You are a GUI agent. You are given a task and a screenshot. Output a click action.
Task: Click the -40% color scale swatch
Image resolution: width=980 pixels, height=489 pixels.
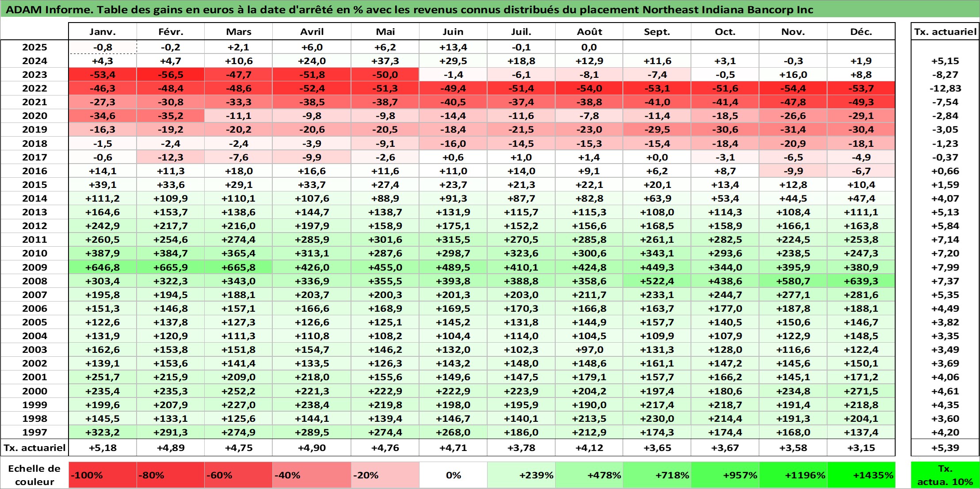pos(312,475)
